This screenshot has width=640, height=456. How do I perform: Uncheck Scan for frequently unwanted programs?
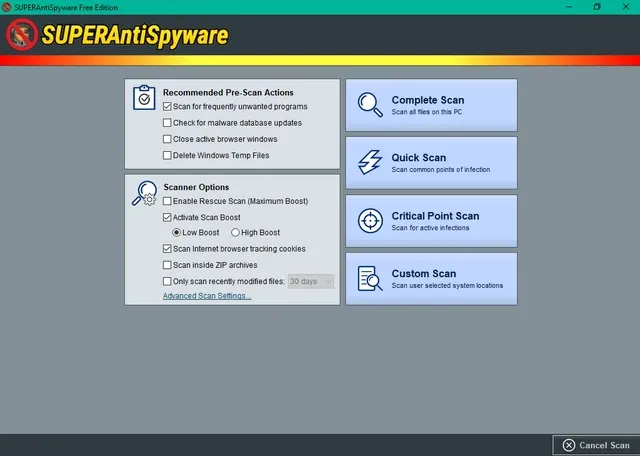pyautogui.click(x=167, y=107)
